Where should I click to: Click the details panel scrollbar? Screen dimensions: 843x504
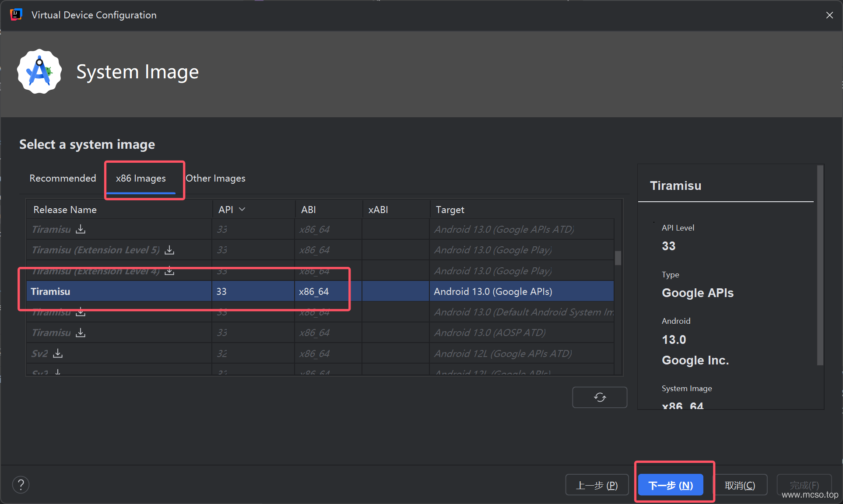pos(820,265)
